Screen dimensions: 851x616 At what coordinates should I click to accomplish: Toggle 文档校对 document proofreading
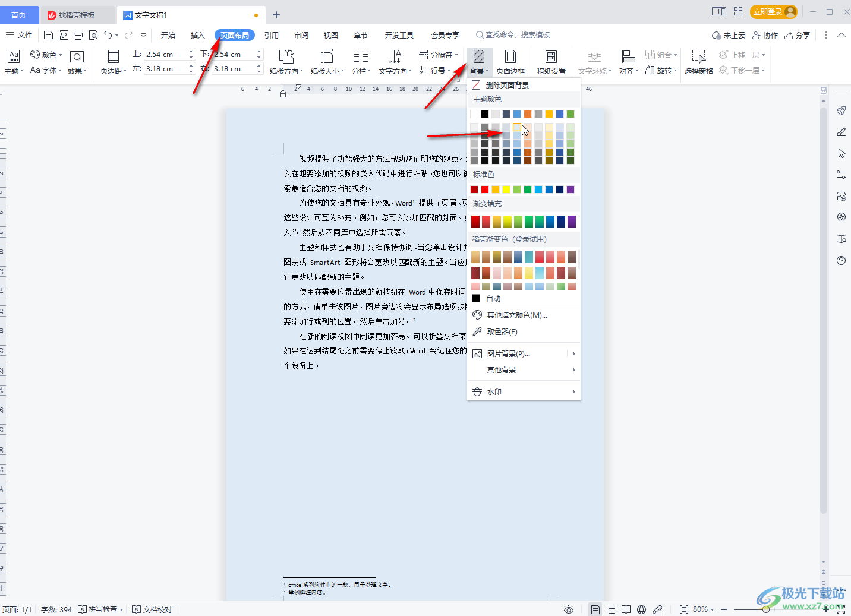point(152,609)
